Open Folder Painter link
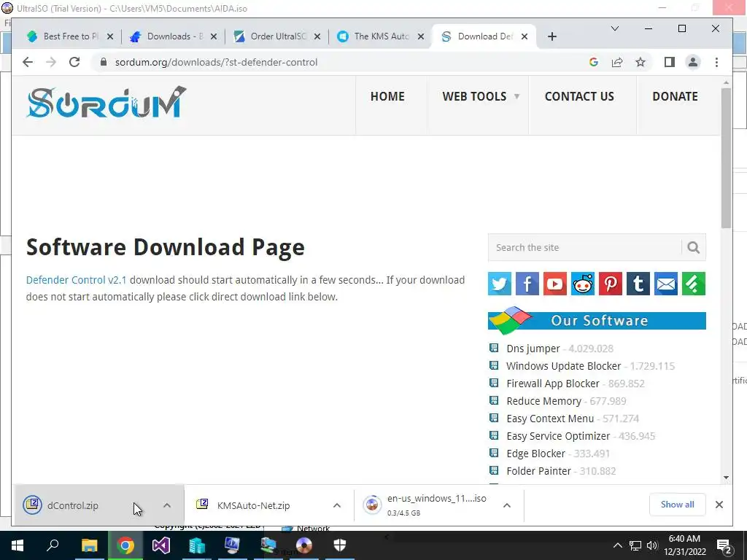Image resolution: width=747 pixels, height=560 pixels. [x=538, y=471]
